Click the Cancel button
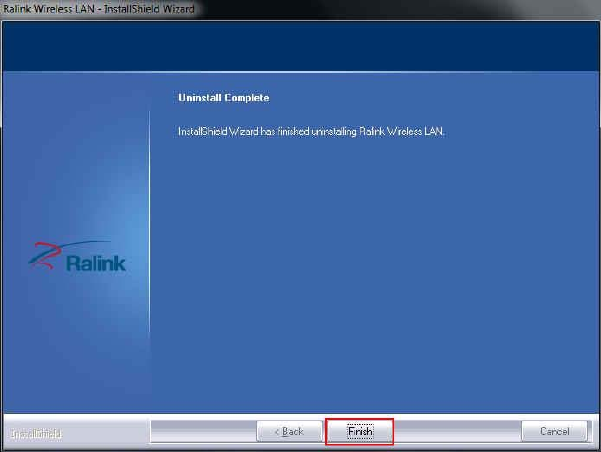The height and width of the screenshot is (452, 601). pos(554,431)
